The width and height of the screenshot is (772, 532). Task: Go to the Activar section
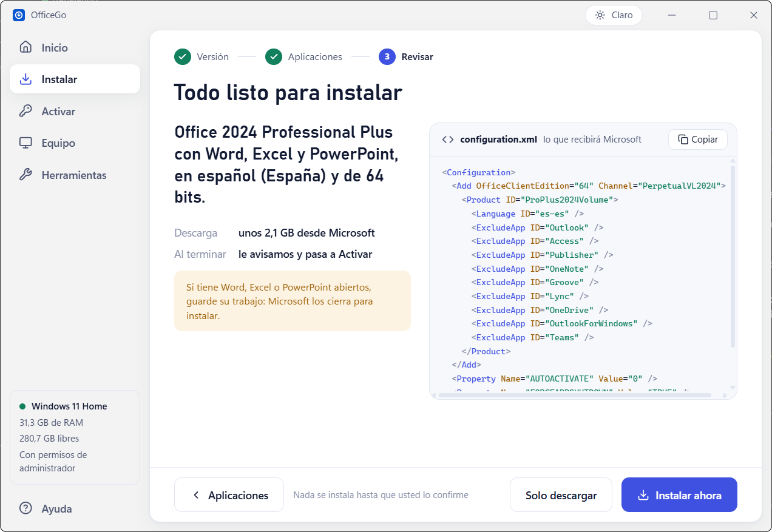click(x=75, y=111)
